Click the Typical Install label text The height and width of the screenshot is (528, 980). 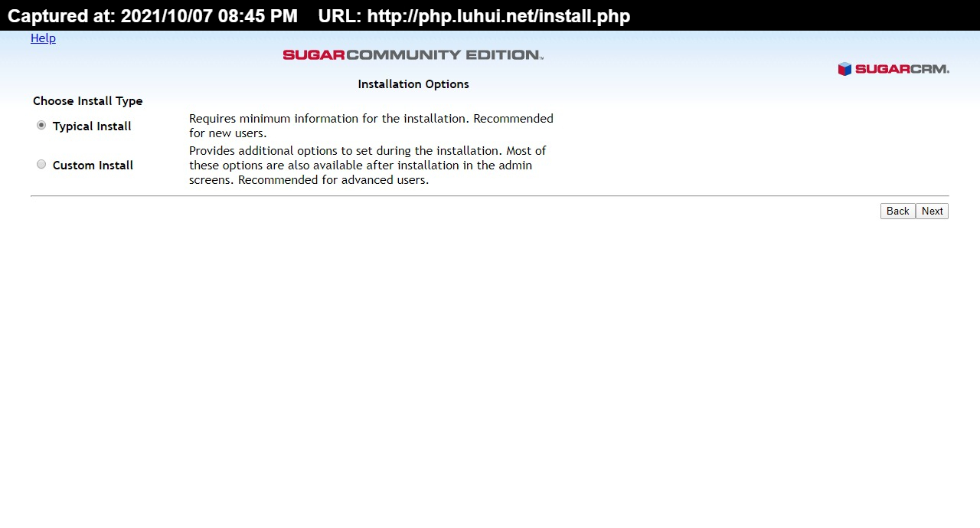click(92, 126)
